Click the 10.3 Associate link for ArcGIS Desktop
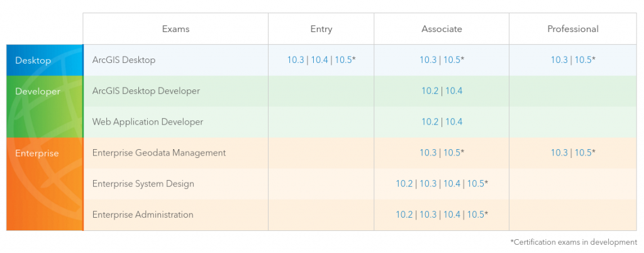 pos(428,60)
